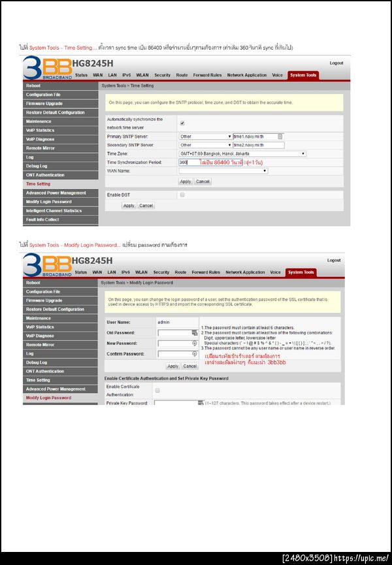Open the Voice tab on the Modify Login Password page

275,272
